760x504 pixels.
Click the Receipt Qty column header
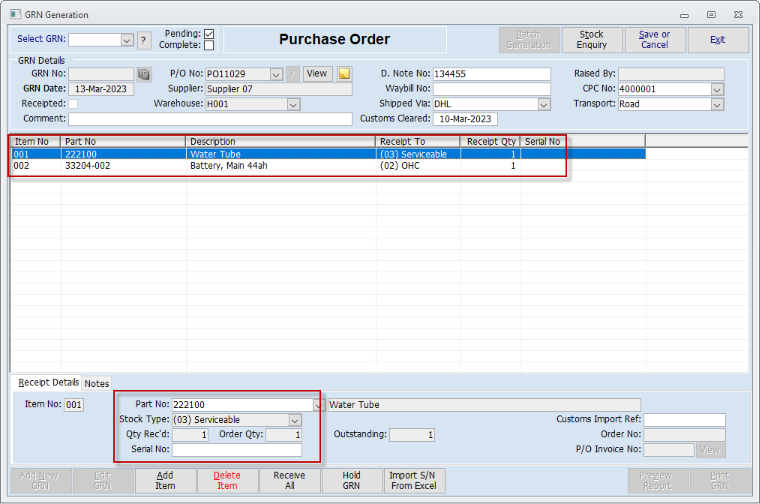(x=490, y=142)
